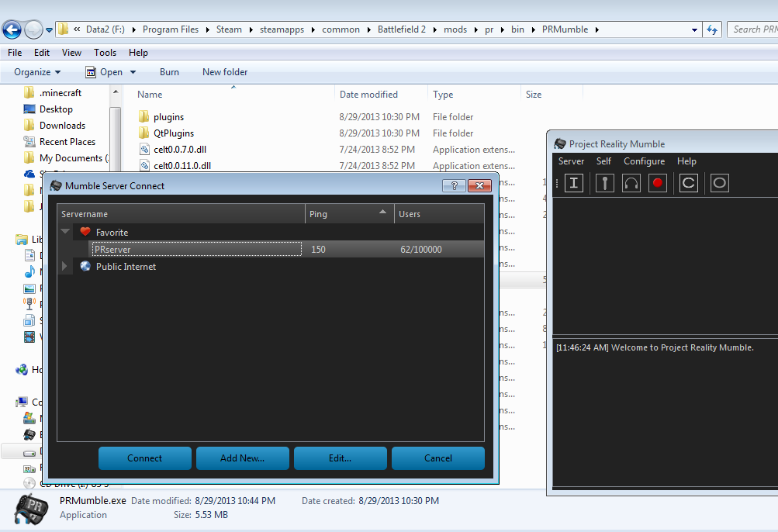Open the File menu in Explorer

(x=15, y=53)
